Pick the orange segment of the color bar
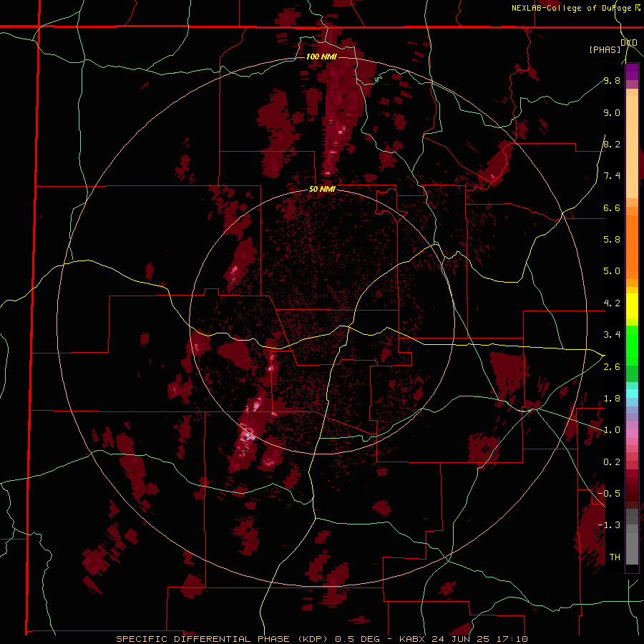 [x=632, y=247]
